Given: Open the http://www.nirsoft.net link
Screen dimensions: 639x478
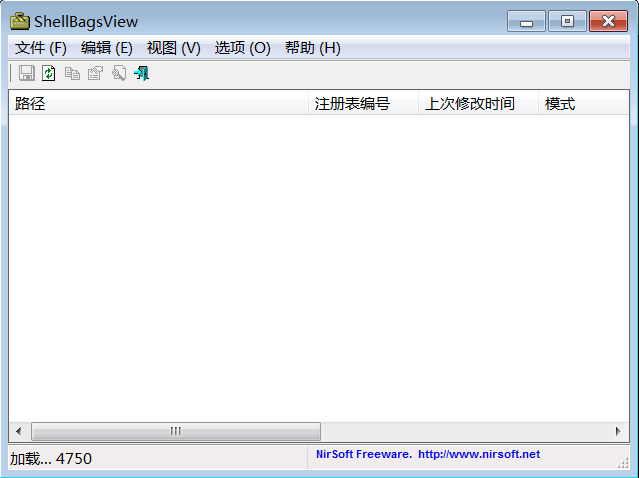Looking at the screenshot, I should [479, 454].
